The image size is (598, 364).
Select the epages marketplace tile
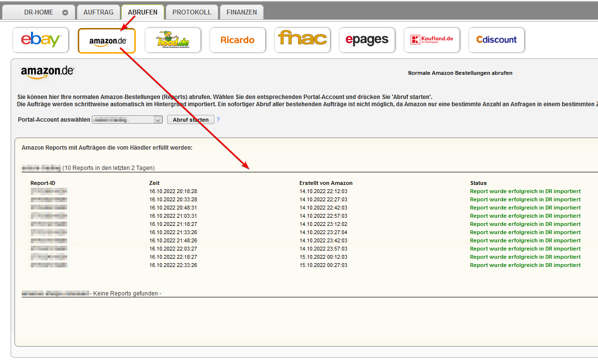pyautogui.click(x=367, y=40)
